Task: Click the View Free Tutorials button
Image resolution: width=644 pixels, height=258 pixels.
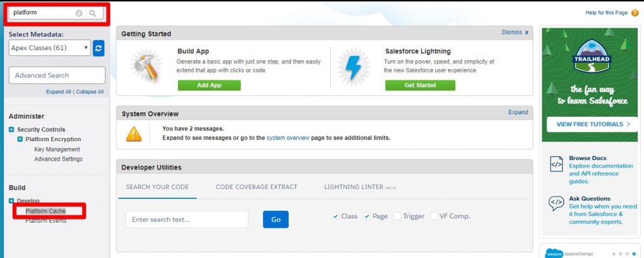Action: click(x=591, y=124)
